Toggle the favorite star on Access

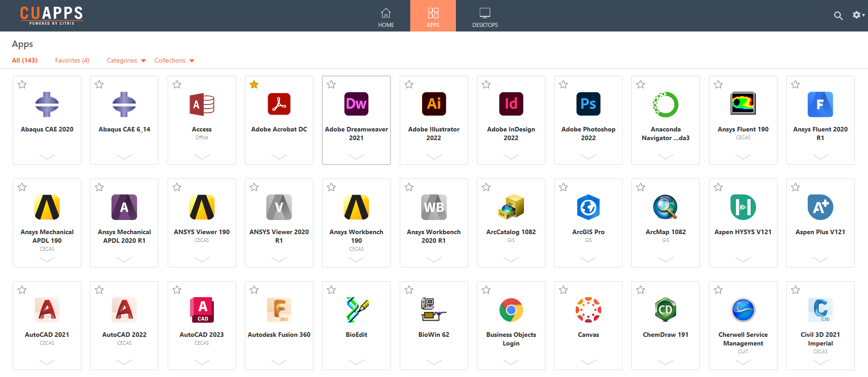177,84
